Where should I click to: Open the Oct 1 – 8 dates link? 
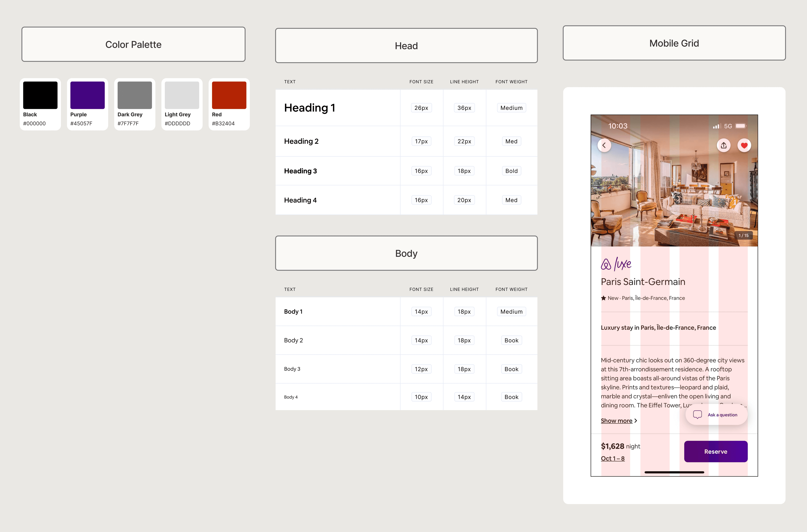[x=613, y=458]
